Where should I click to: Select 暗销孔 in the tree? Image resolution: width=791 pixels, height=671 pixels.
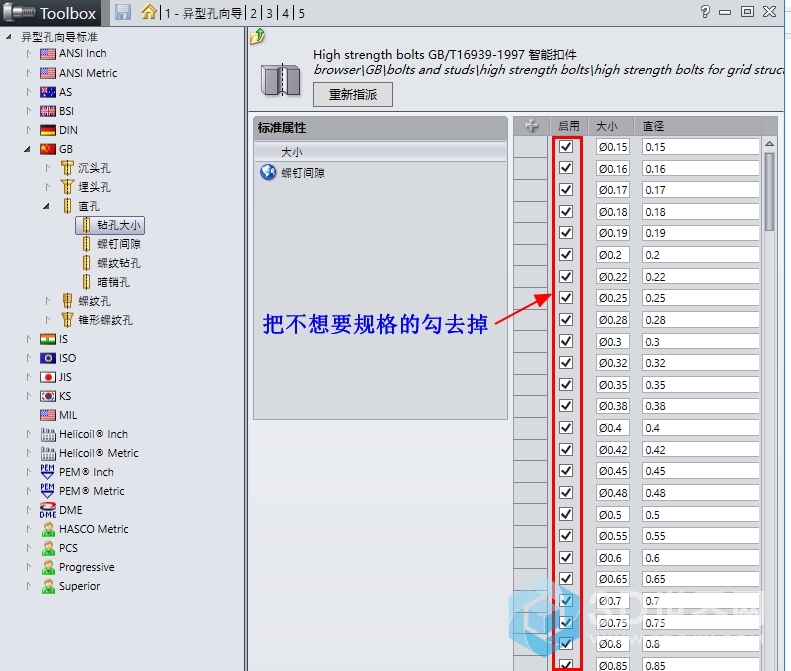(x=113, y=282)
